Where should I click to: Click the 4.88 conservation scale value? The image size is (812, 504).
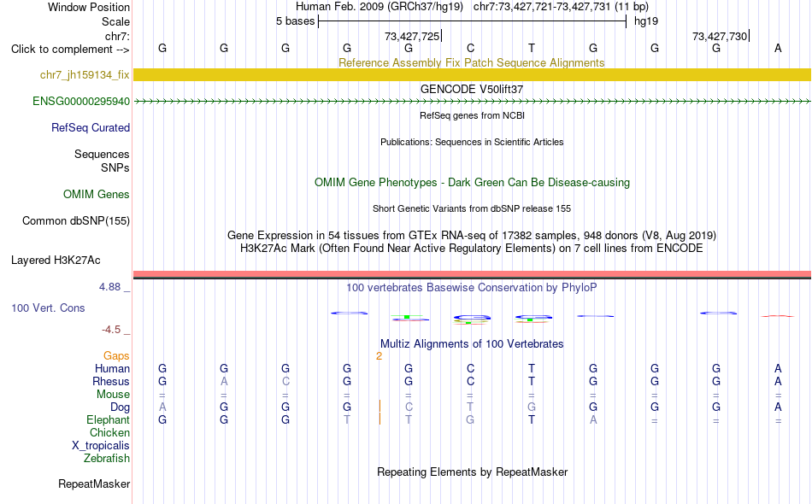click(x=109, y=287)
